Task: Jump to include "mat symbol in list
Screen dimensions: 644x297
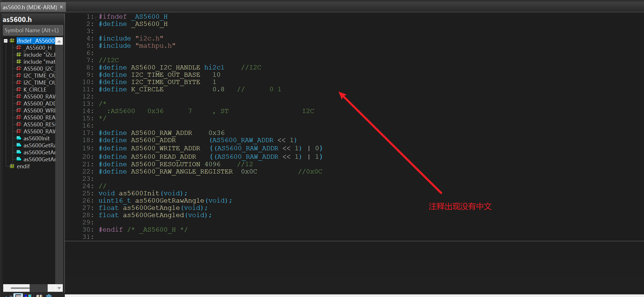Action: (x=39, y=62)
